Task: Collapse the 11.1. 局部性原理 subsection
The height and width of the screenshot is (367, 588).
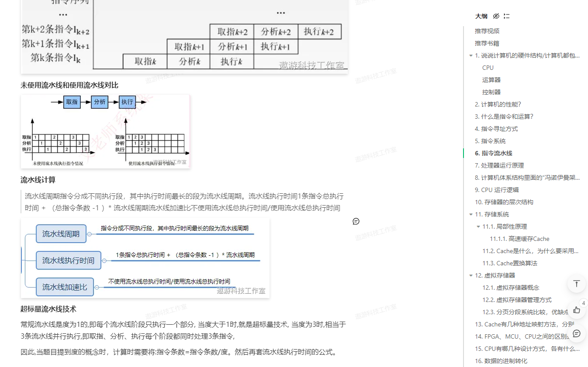Action: (478, 227)
